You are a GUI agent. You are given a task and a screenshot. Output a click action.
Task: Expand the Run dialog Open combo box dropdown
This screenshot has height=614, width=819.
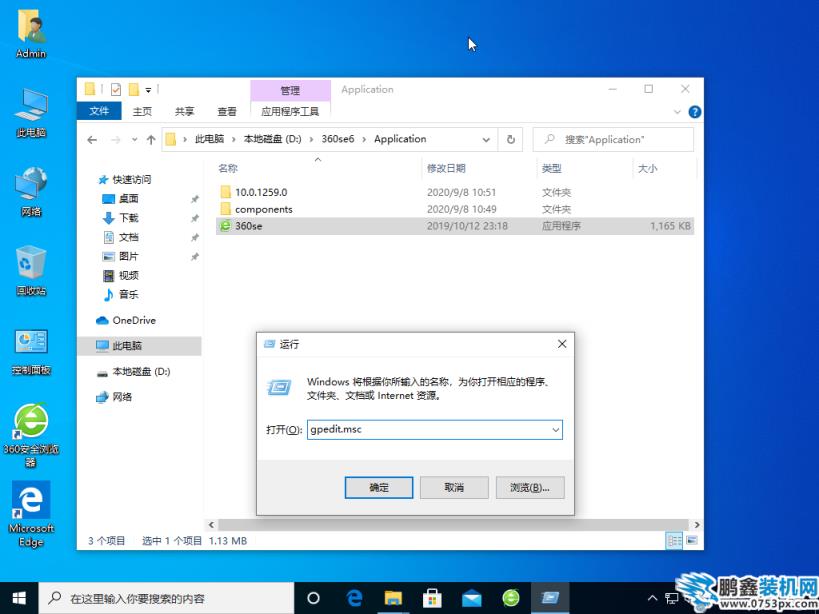555,429
